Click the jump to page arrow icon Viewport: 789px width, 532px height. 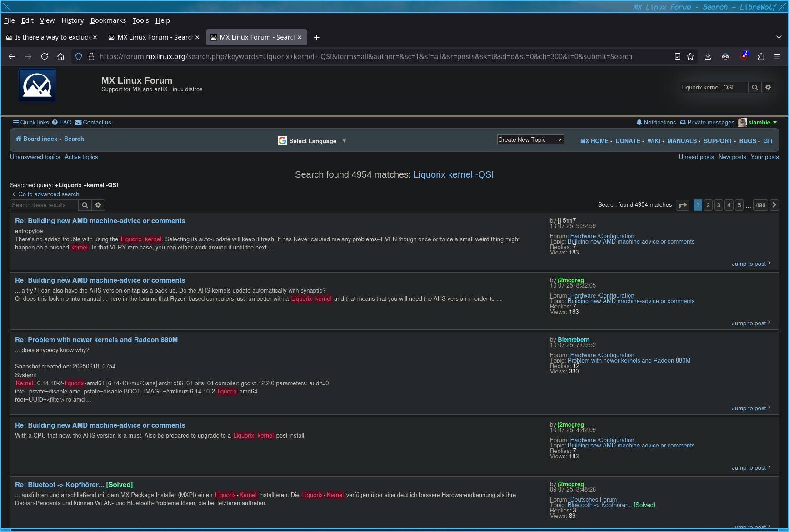coord(683,205)
